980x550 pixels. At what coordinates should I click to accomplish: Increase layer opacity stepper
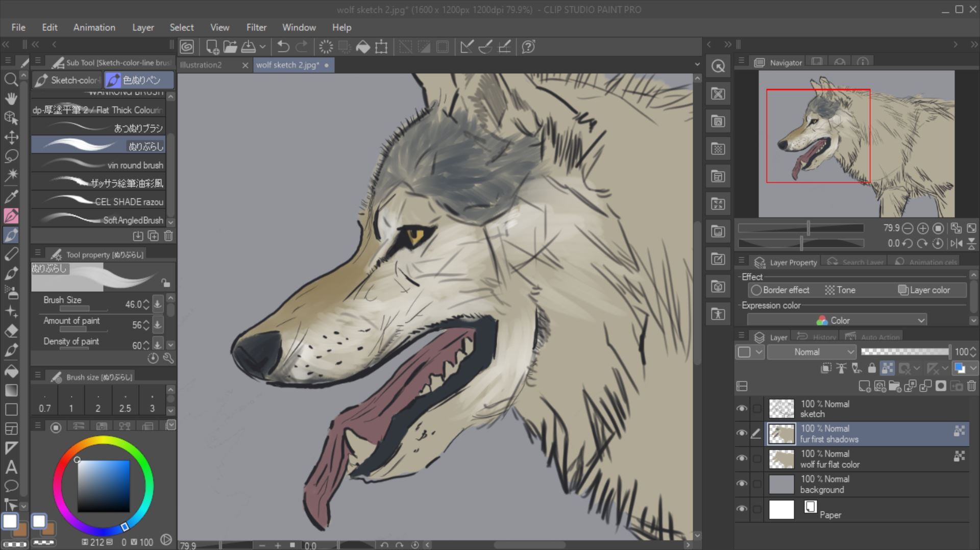click(973, 349)
